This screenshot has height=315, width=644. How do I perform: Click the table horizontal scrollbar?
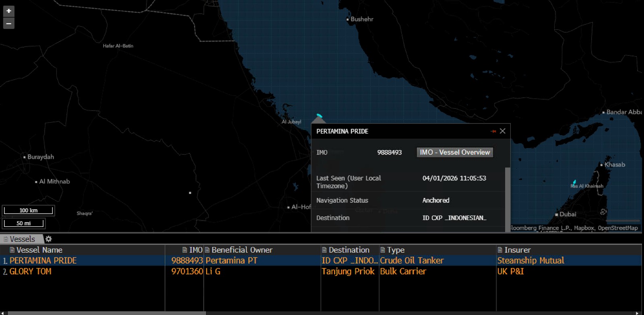107,313
